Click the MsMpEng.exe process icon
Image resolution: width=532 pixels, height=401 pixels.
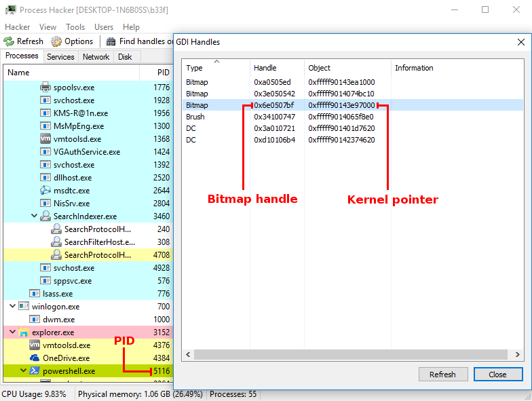[x=45, y=126]
